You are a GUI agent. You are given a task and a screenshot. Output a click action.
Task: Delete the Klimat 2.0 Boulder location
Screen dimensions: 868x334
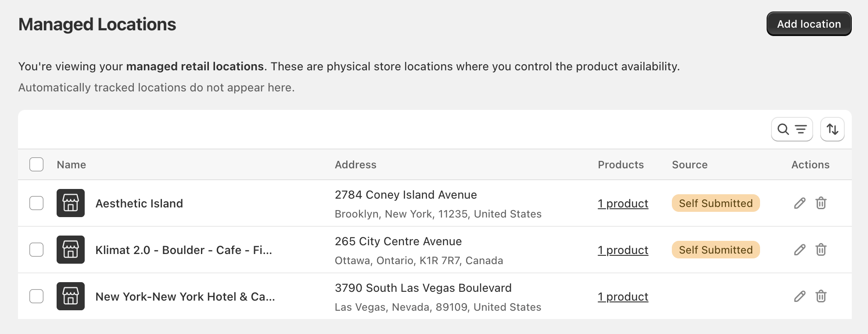click(x=821, y=250)
